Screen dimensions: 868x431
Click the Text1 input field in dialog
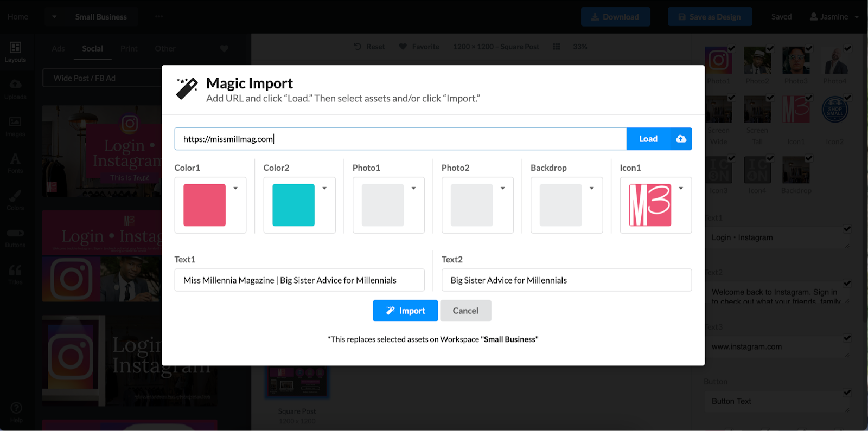(299, 280)
